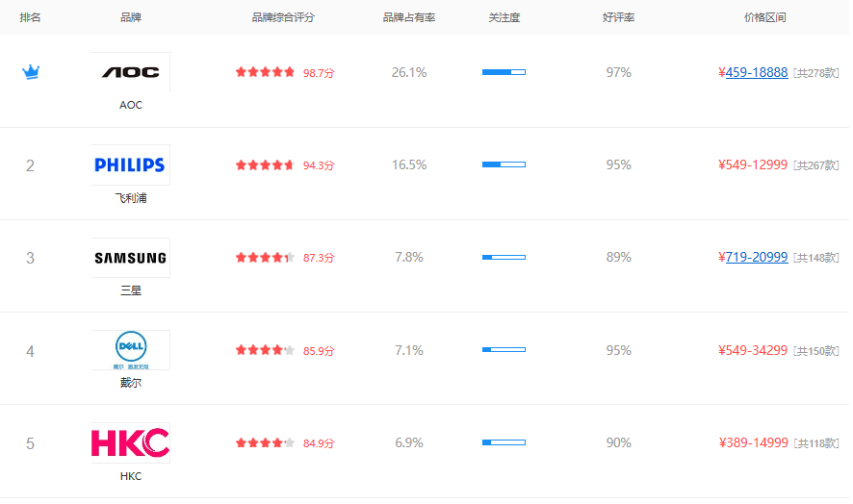This screenshot has width=853, height=504.
Task: Click the 品牌综合评分 column header
Action: 283,17
